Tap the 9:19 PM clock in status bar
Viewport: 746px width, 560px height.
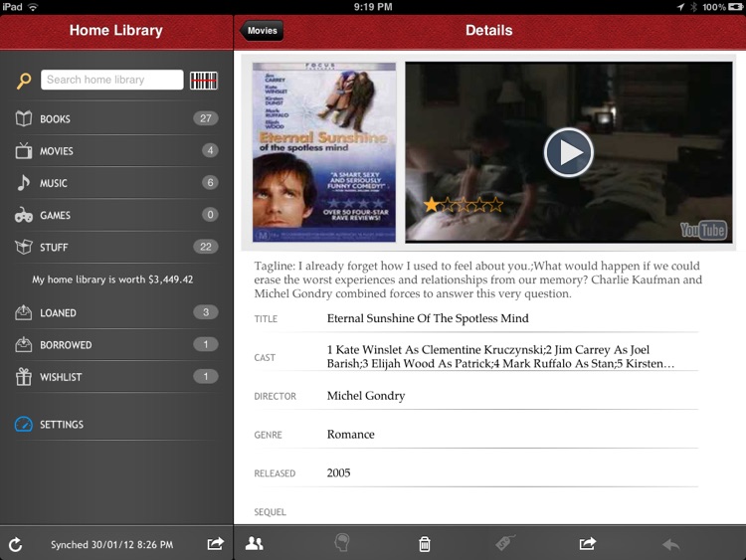[x=373, y=7]
